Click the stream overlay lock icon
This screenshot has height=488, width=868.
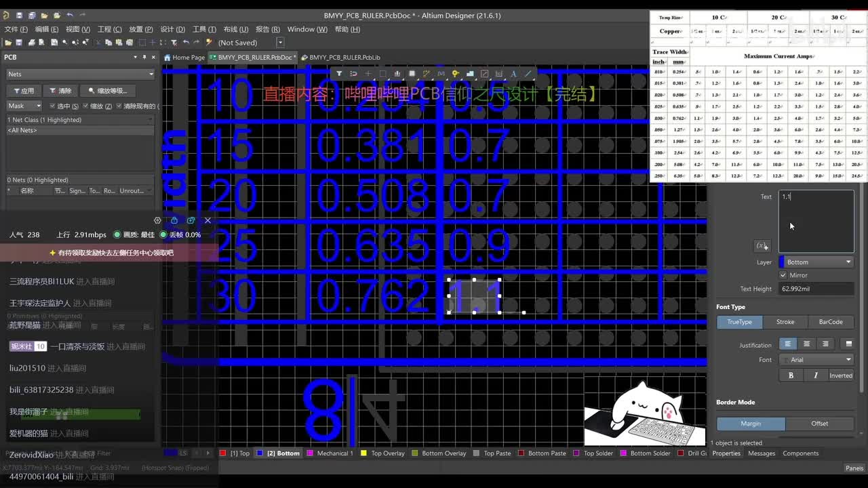(174, 220)
